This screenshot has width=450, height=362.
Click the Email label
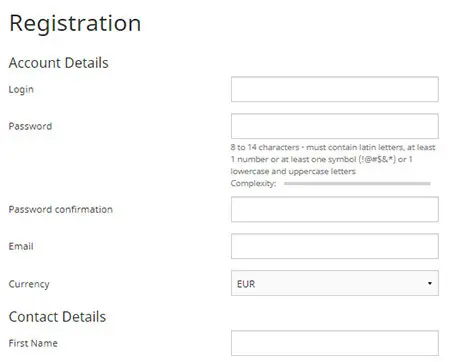click(x=21, y=246)
